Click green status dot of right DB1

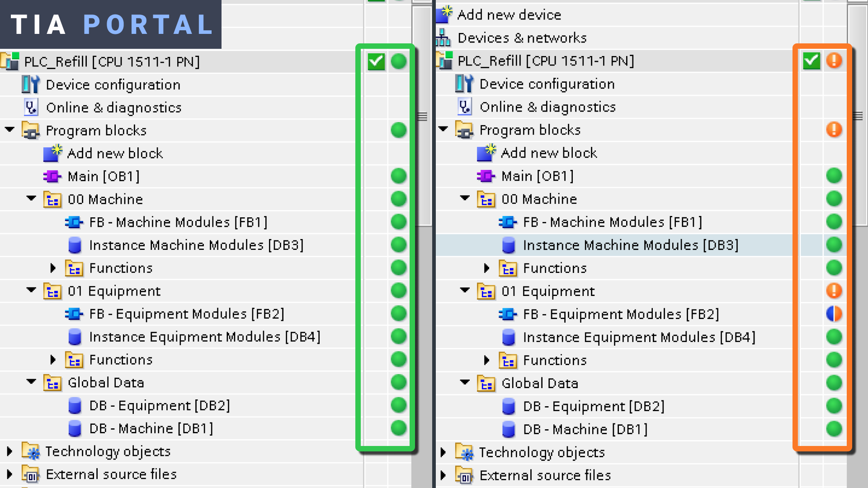(x=834, y=429)
